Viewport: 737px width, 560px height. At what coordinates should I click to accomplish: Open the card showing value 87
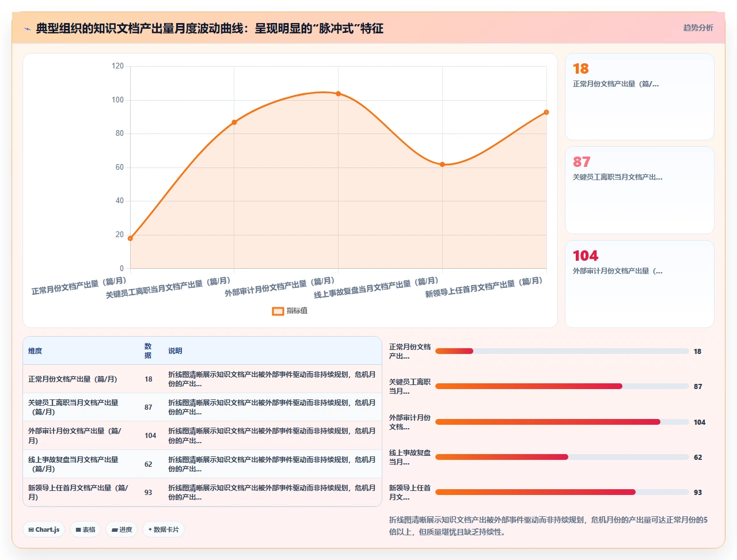click(x=640, y=190)
